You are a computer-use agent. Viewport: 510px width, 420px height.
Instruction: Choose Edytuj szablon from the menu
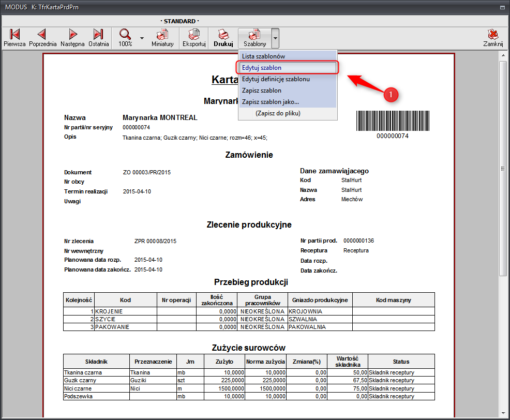262,68
